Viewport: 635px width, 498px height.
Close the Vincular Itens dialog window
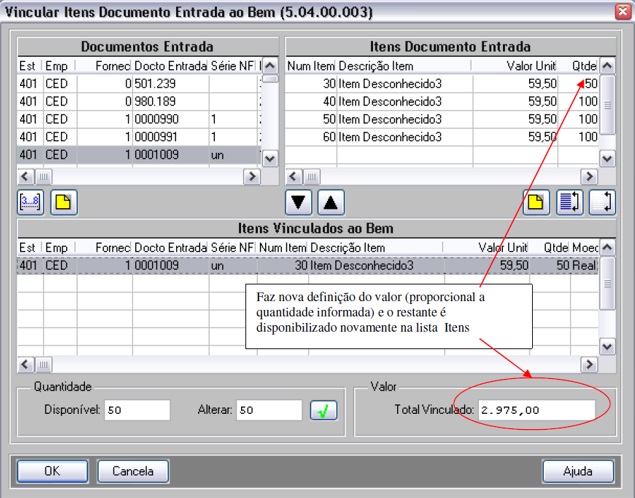click(623, 11)
